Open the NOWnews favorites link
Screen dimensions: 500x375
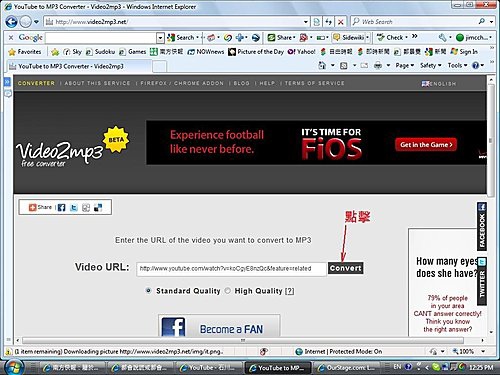tap(206, 52)
